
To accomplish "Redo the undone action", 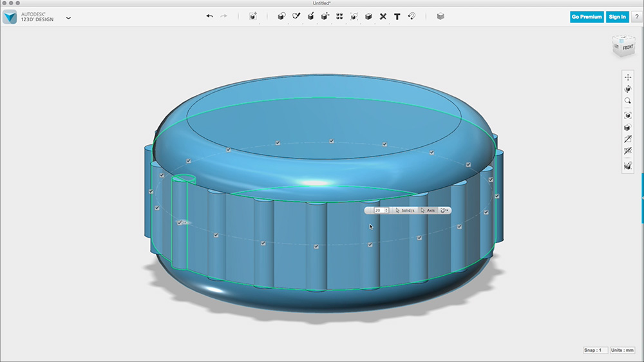I will [224, 16].
